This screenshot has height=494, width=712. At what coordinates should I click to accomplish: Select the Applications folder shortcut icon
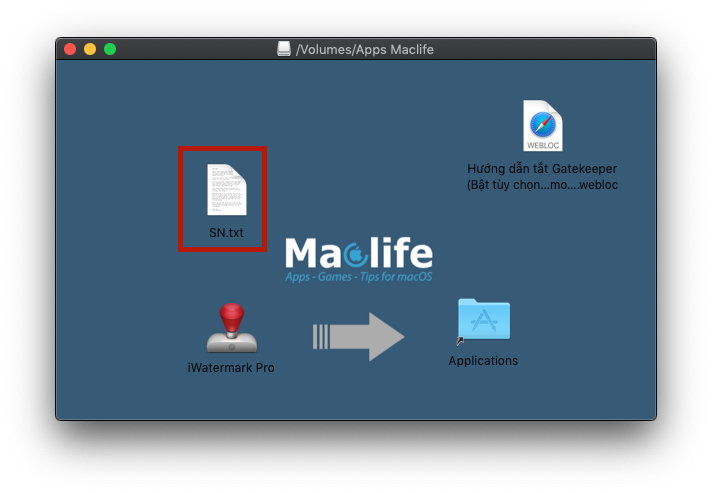[x=484, y=320]
